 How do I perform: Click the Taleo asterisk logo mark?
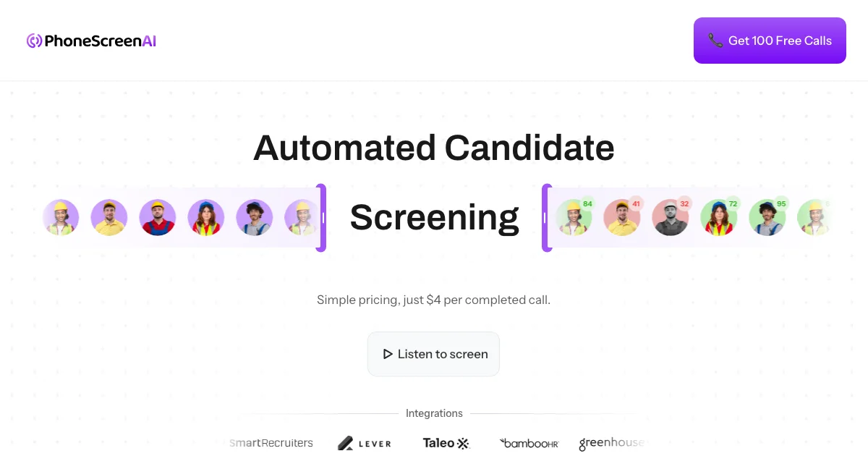(465, 442)
